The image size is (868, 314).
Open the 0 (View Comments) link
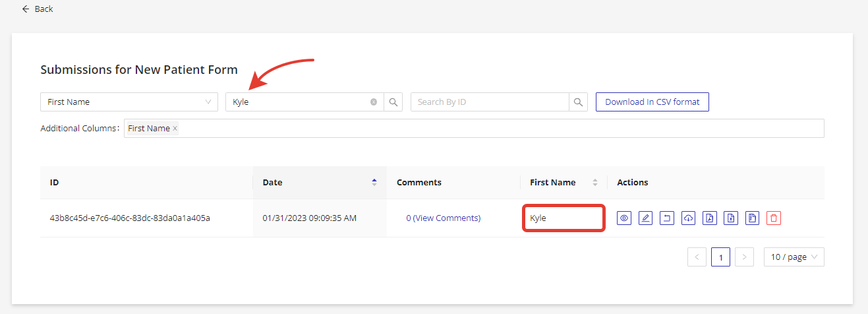click(443, 218)
